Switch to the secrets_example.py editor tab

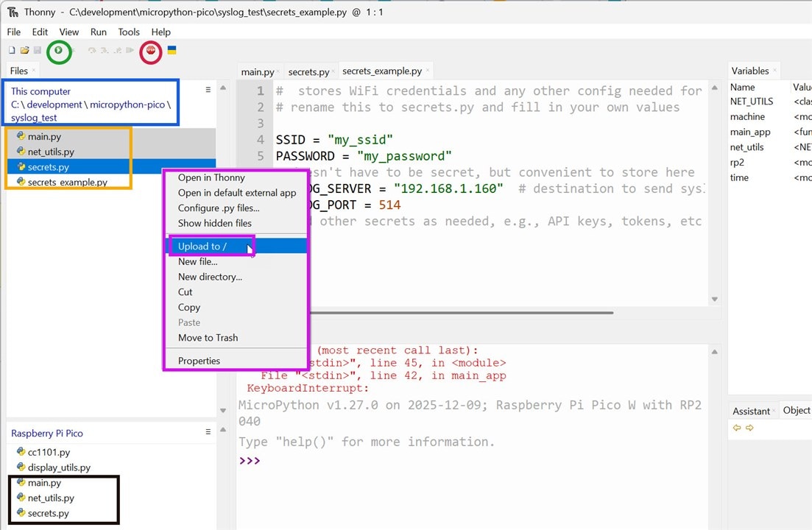tap(384, 71)
